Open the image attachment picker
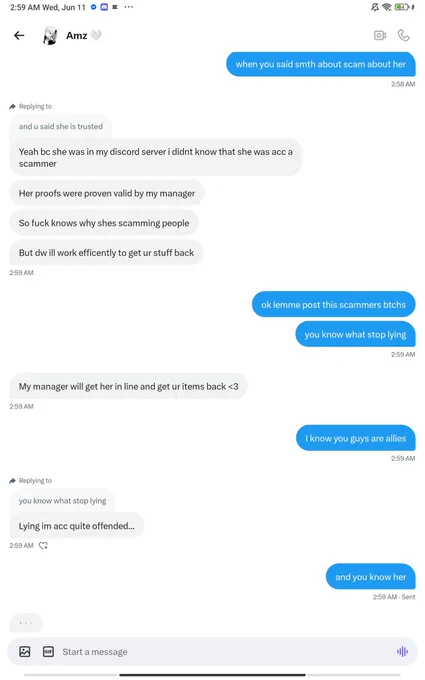This screenshot has height=680, width=425. (x=25, y=651)
